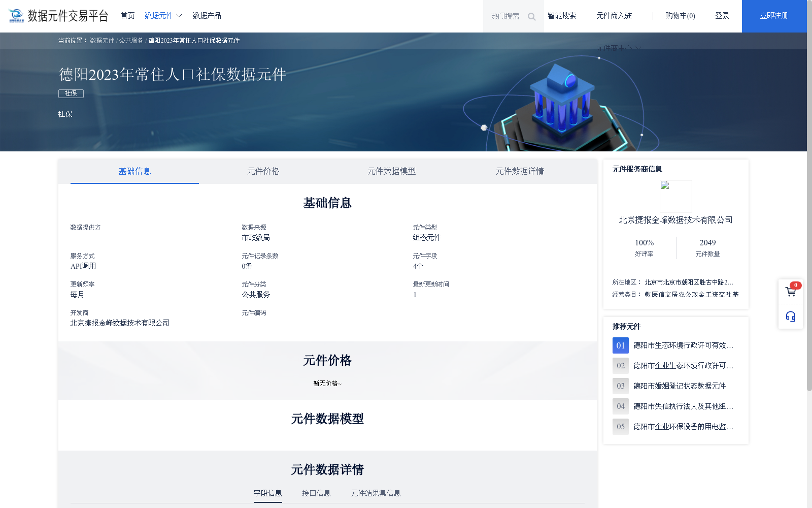Image resolution: width=812 pixels, height=508 pixels.
Task: Click the developer name under 开发商
Action: pyautogui.click(x=120, y=323)
